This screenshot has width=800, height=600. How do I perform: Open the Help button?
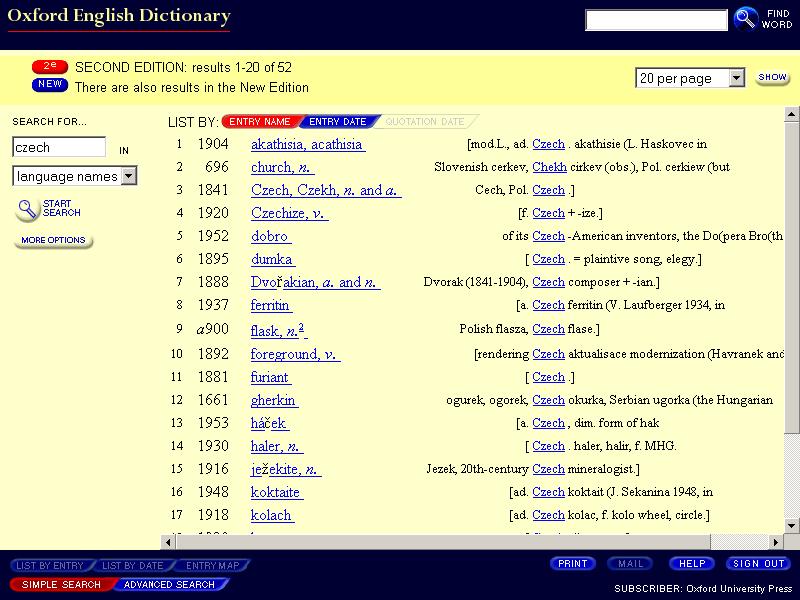(692, 564)
